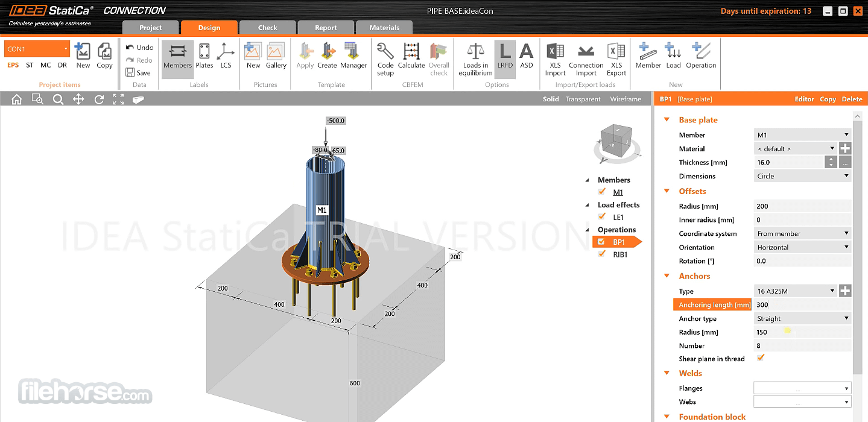Save the project data
Image resolution: width=868 pixels, height=422 pixels.
(138, 73)
